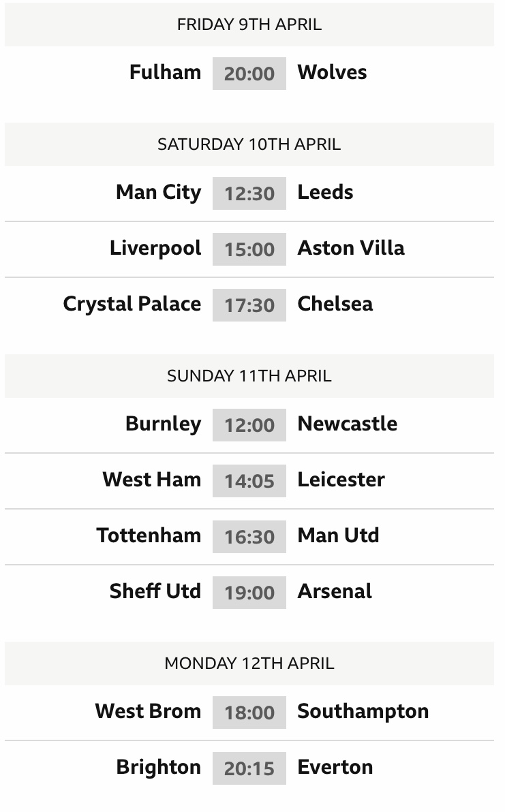Open the Chelsea team link
Image resolution: width=505 pixels, height=812 pixels.
pyautogui.click(x=335, y=304)
